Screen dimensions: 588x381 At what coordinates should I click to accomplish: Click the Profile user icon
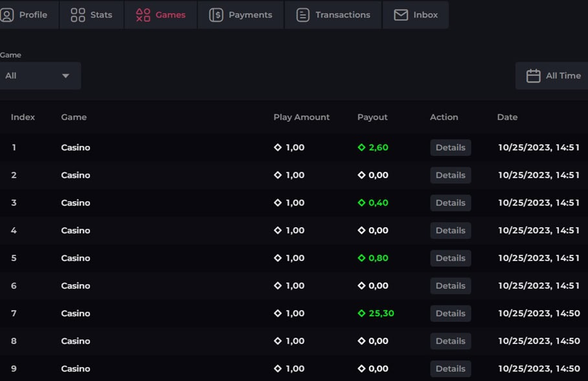point(7,15)
